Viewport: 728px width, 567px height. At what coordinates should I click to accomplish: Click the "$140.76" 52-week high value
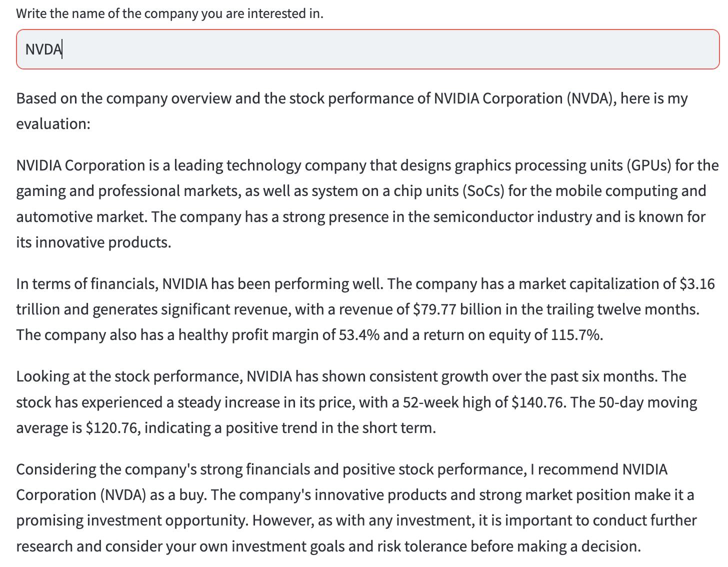tap(538, 402)
